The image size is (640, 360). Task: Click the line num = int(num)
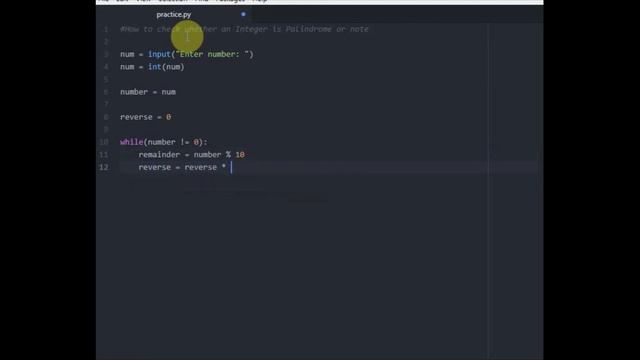coord(152,67)
